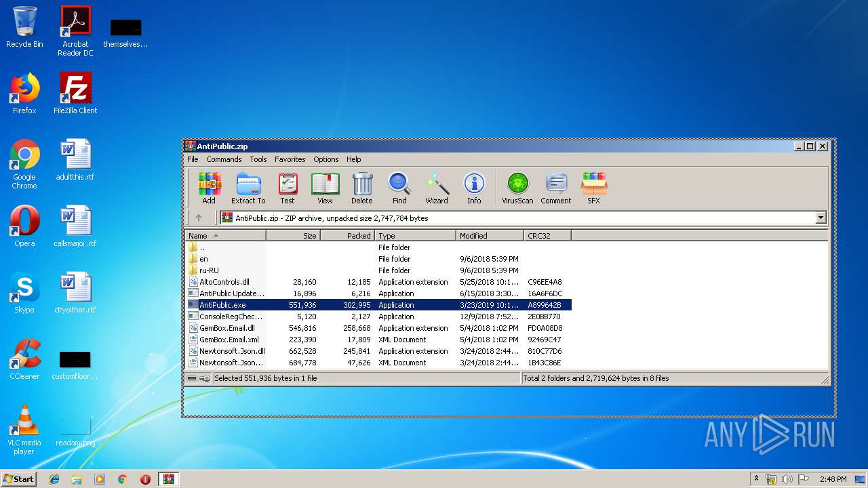The image size is (868, 488).
Task: Select cityeither.rtf desktop file
Action: click(75, 293)
